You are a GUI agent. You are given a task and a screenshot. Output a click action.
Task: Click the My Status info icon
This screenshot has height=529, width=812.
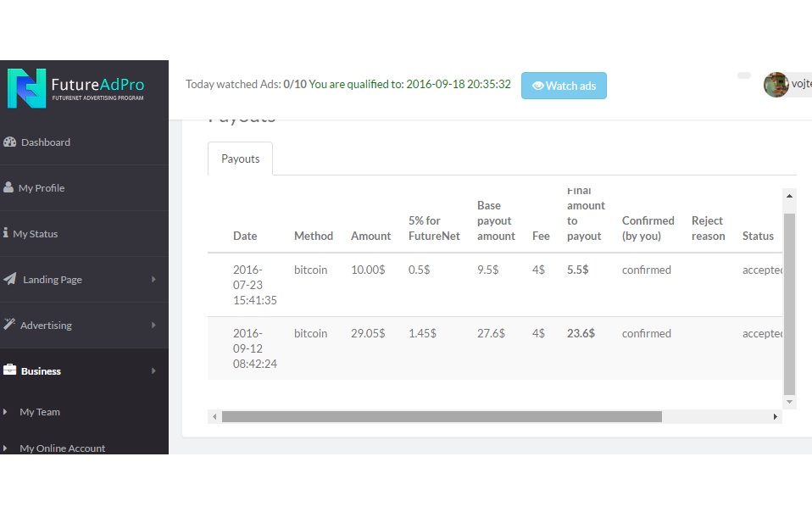(6, 233)
